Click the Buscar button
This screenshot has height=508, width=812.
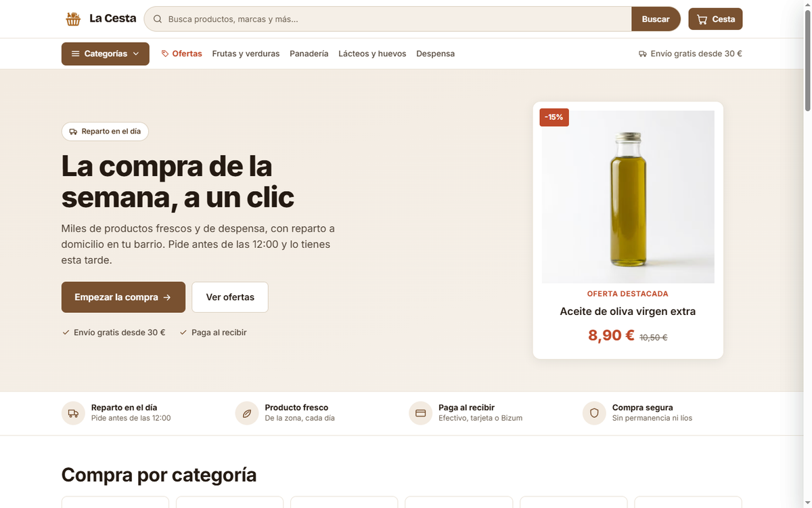(656, 19)
